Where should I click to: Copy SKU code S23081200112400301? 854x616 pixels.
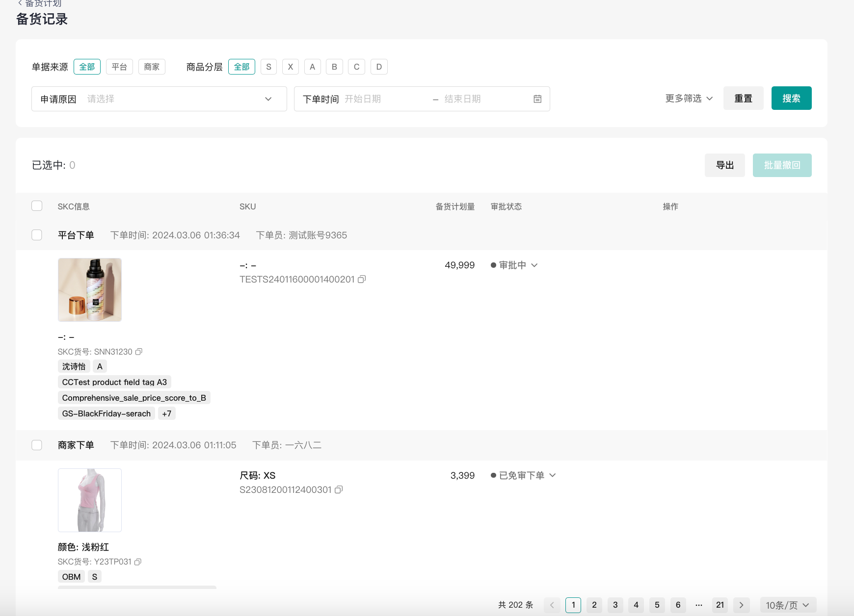(339, 490)
